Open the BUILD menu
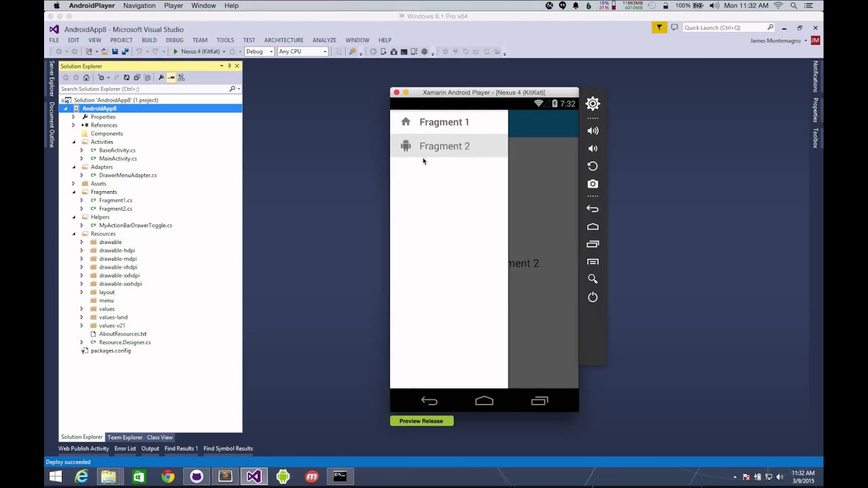868x488 pixels. (x=149, y=40)
